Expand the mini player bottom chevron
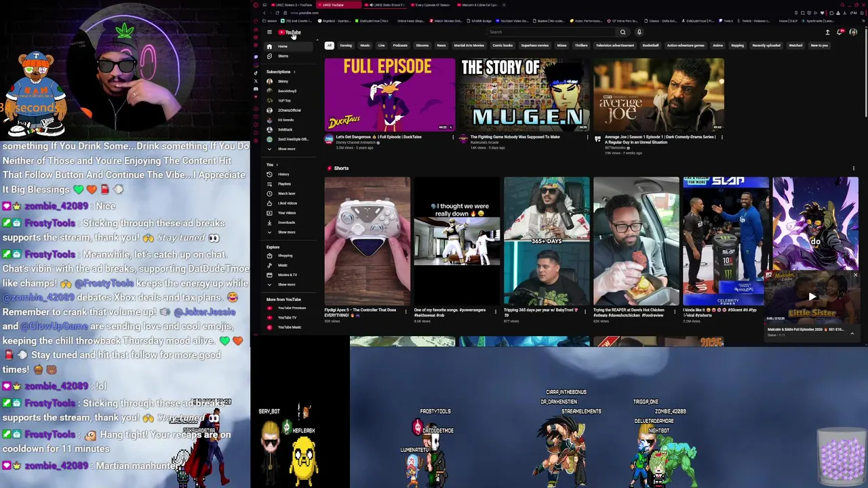The height and width of the screenshot is (488, 868). 852,333
